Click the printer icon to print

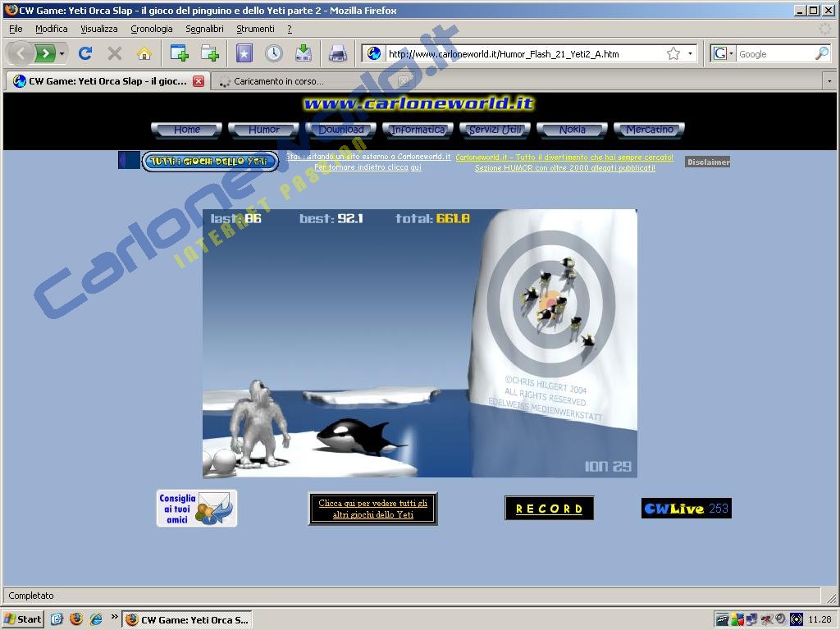(338, 53)
